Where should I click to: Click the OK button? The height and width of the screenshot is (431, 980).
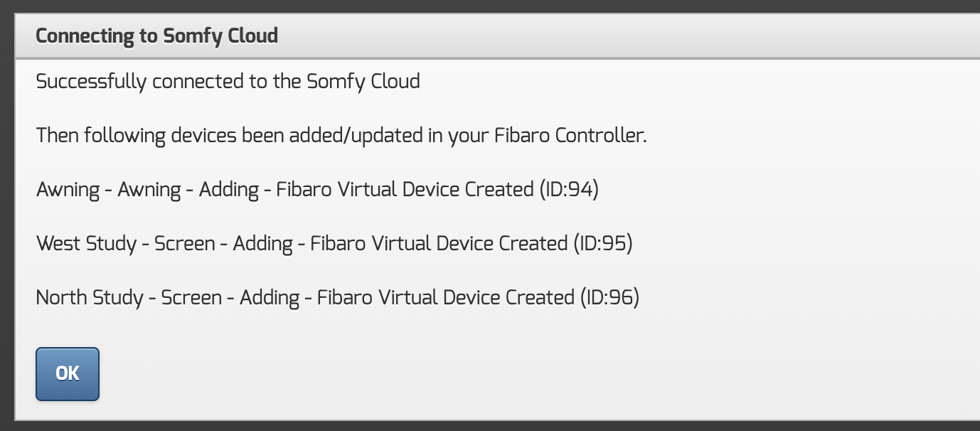68,374
